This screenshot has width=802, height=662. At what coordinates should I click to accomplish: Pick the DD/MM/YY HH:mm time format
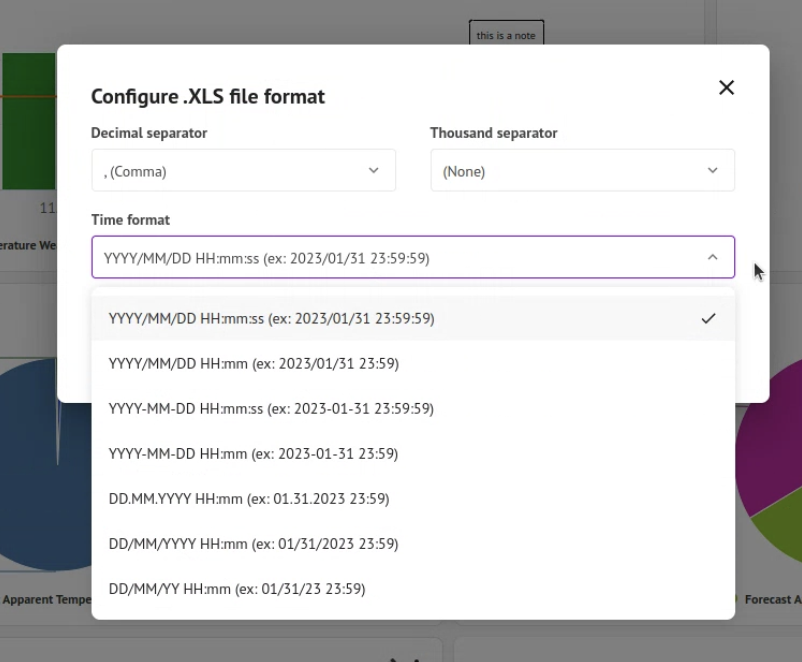(237, 589)
